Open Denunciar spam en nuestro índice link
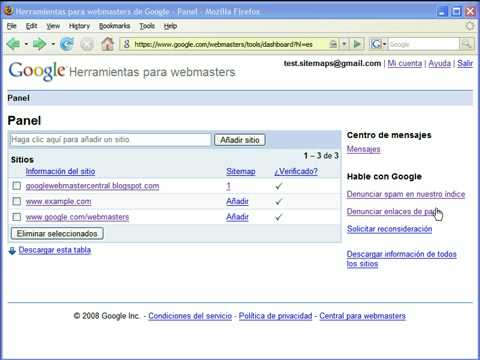Screen dimensions: 480x360 (406, 194)
